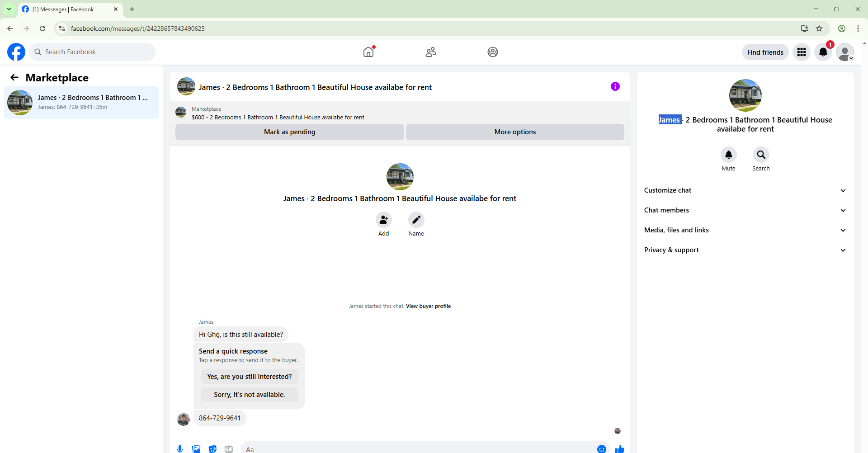
Task: Attach a photo file icon
Action: point(196,449)
